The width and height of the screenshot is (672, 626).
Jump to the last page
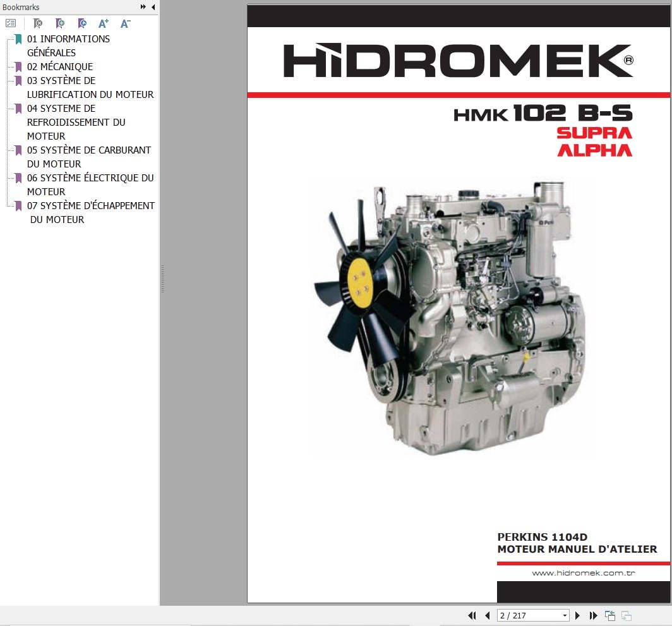click(593, 616)
